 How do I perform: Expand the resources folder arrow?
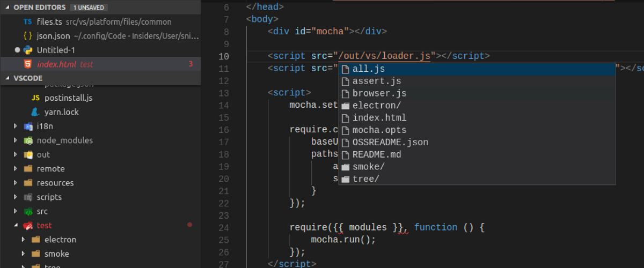tap(15, 183)
